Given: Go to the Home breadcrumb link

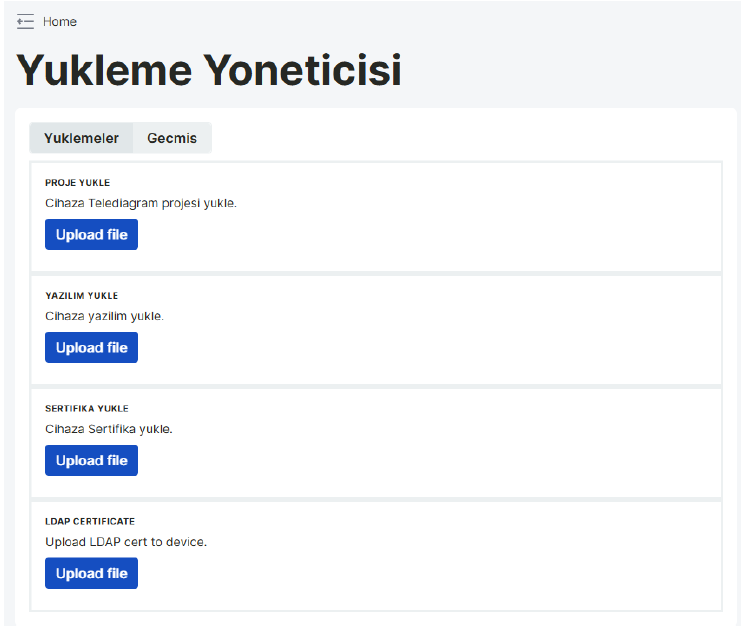Looking at the screenshot, I should 60,22.
